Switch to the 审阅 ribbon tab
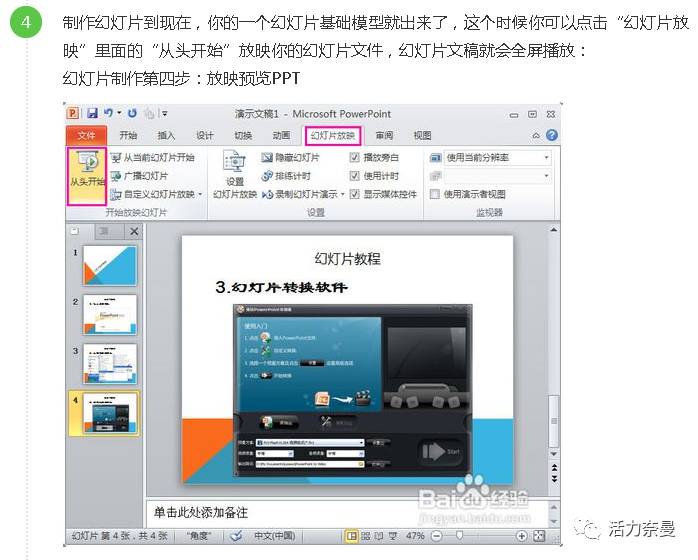The width and height of the screenshot is (698, 560). tap(384, 135)
